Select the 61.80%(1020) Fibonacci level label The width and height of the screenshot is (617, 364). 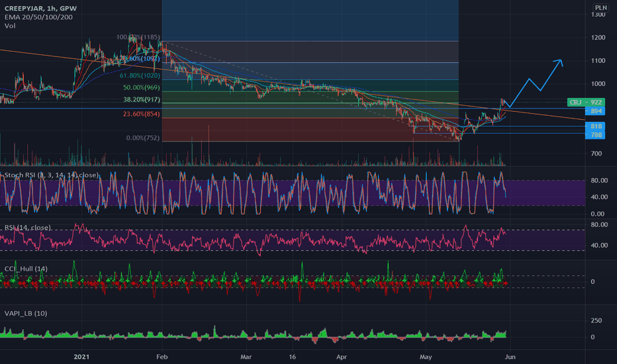pyautogui.click(x=140, y=75)
